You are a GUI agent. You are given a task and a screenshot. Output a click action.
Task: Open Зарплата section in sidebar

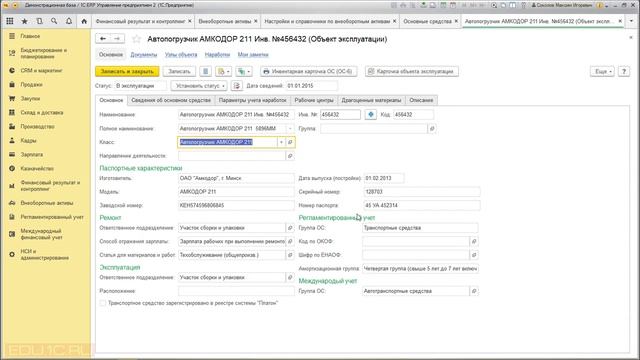32,155
